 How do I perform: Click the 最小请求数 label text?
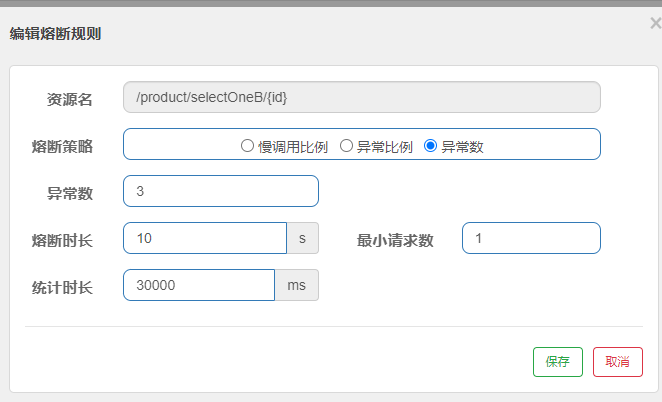pos(395,240)
